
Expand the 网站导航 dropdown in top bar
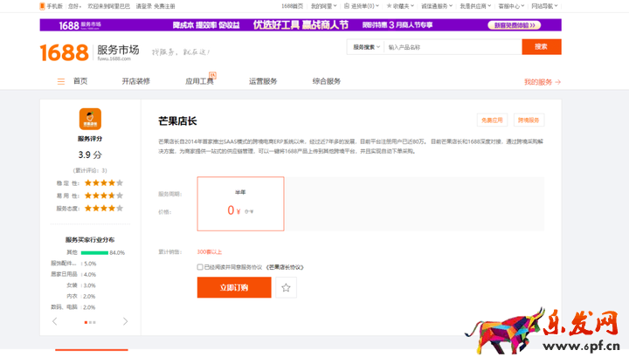[543, 5]
